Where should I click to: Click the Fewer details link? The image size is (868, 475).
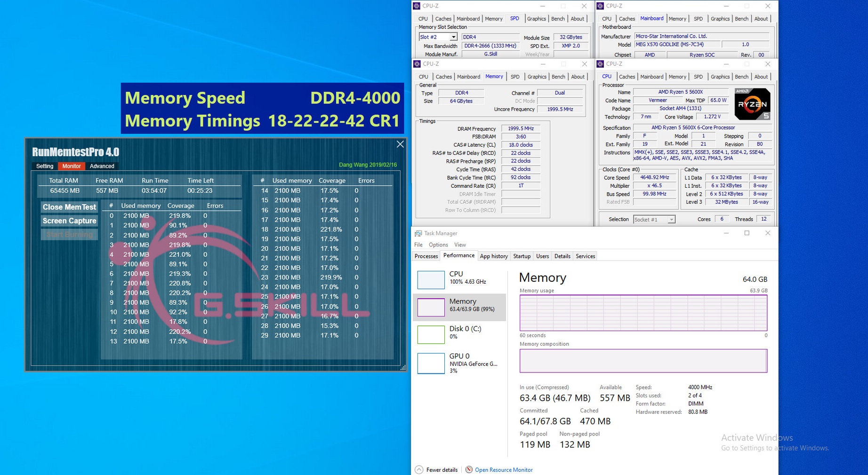442,470
